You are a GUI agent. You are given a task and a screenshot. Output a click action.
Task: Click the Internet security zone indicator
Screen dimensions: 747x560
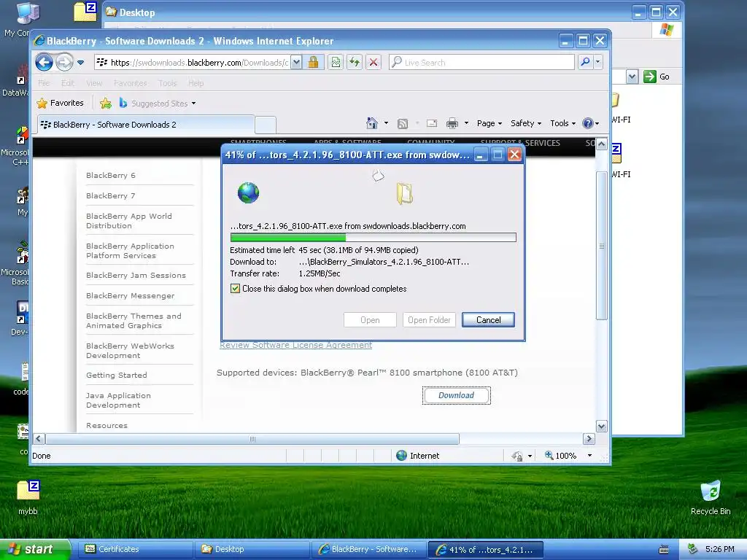[x=418, y=456]
